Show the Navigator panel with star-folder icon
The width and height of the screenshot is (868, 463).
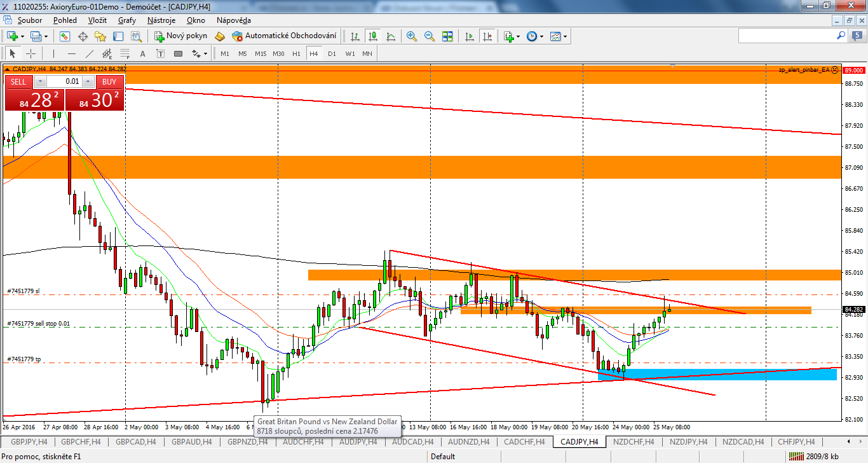click(100, 36)
